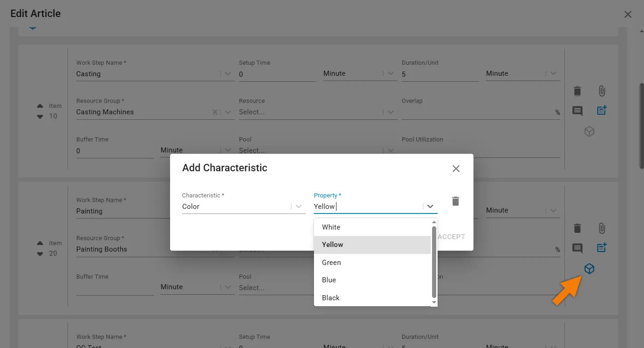Attach a file to the Painting step
This screenshot has width=644, height=348.
click(602, 228)
